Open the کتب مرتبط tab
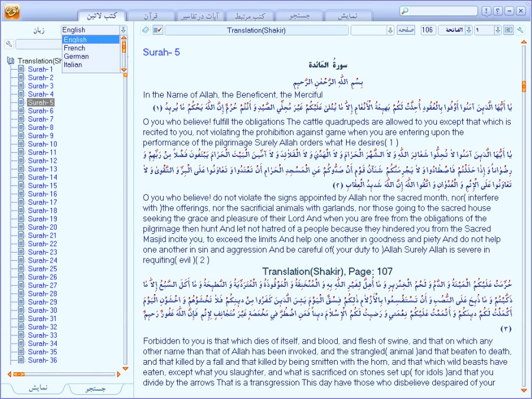This screenshot has width=532, height=399. tap(249, 15)
